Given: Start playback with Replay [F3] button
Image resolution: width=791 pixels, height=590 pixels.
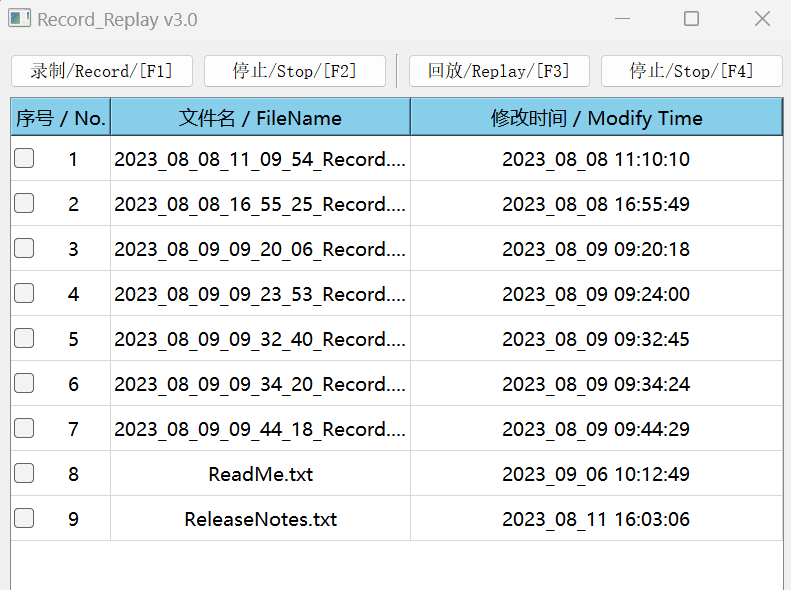Looking at the screenshot, I should (498, 71).
